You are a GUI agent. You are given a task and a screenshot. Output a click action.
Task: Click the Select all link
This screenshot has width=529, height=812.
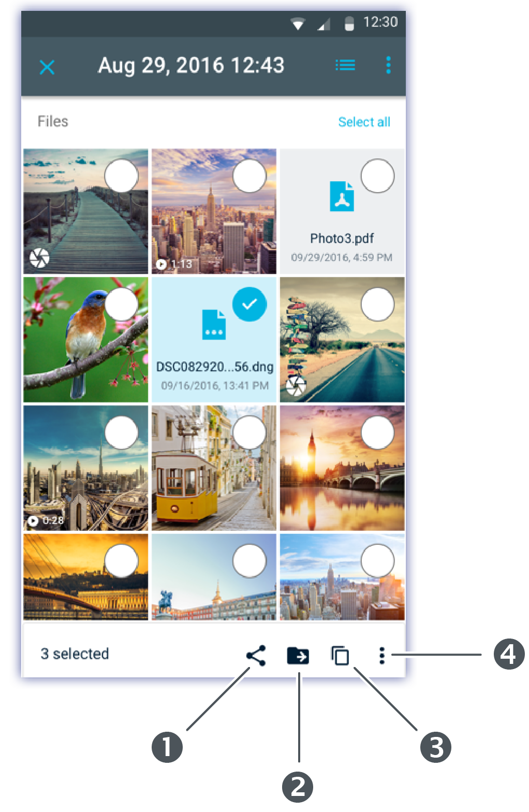[364, 122]
